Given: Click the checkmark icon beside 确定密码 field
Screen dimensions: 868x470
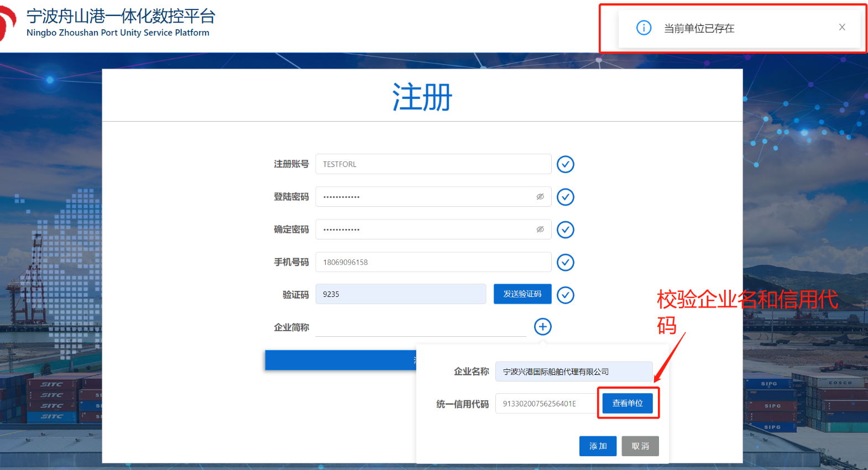Looking at the screenshot, I should [565, 229].
